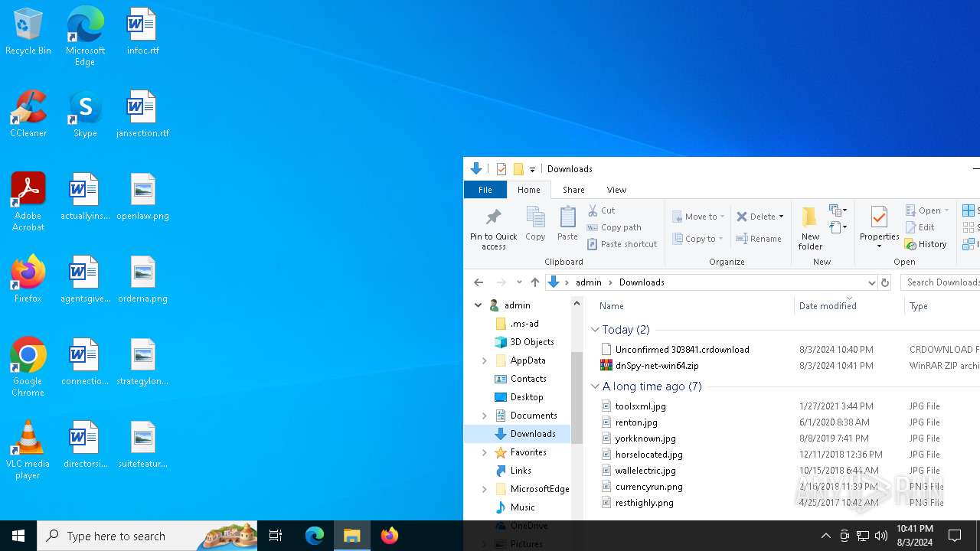This screenshot has width=980, height=551.
Task: Click Cut in the ribbon
Action: tap(602, 210)
